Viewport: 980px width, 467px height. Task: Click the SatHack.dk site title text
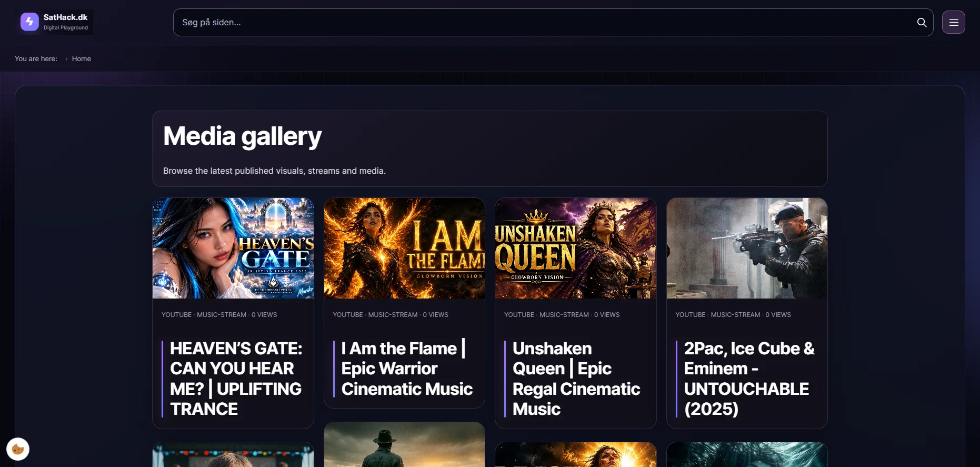(x=65, y=17)
